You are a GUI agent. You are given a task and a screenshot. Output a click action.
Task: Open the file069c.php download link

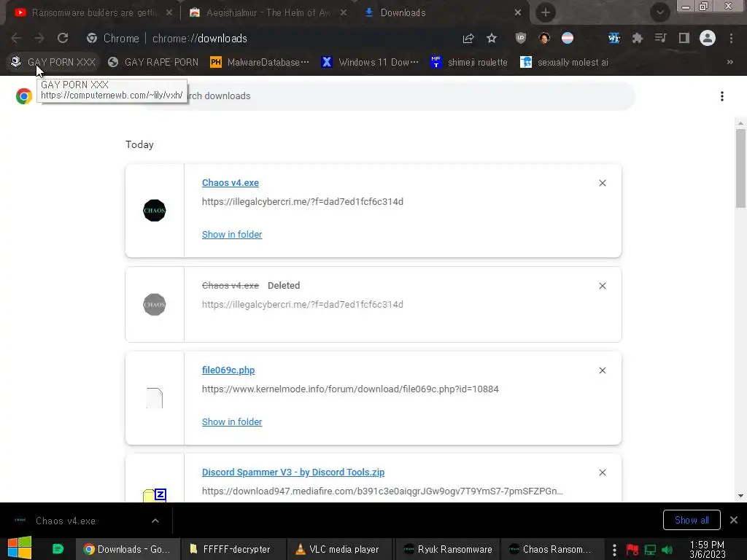228,370
